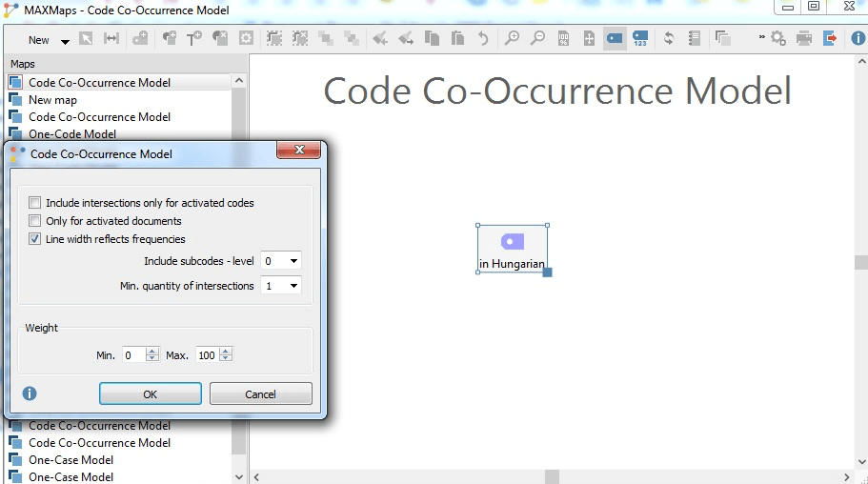This screenshot has width=868, height=484.
Task: Toggle code frequencies (123) icon
Action: point(640,39)
